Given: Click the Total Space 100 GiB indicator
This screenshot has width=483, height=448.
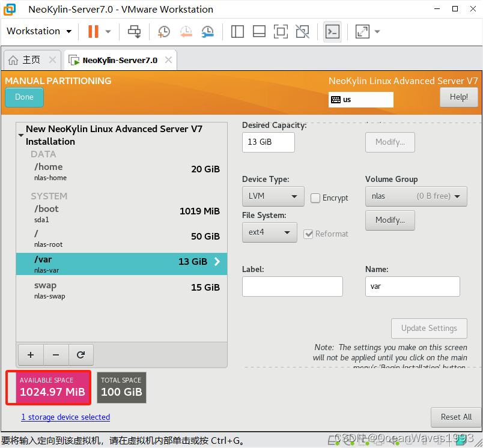Looking at the screenshot, I should tap(122, 388).
